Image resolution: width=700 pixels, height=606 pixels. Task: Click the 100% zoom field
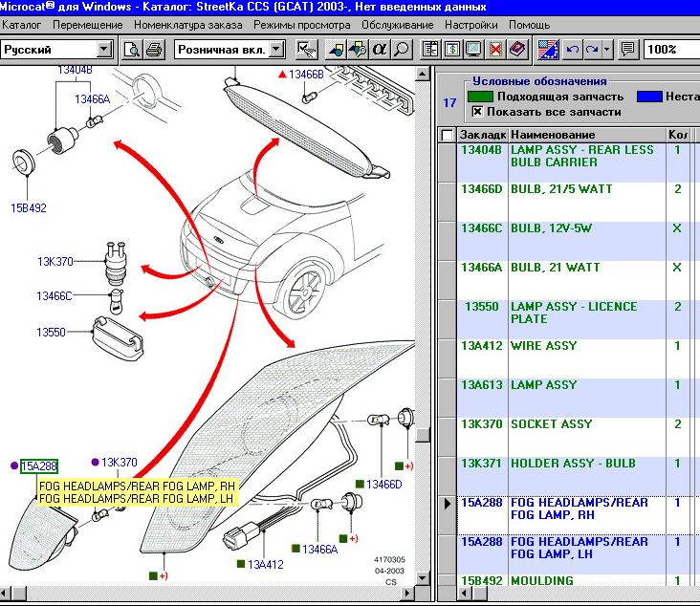671,49
